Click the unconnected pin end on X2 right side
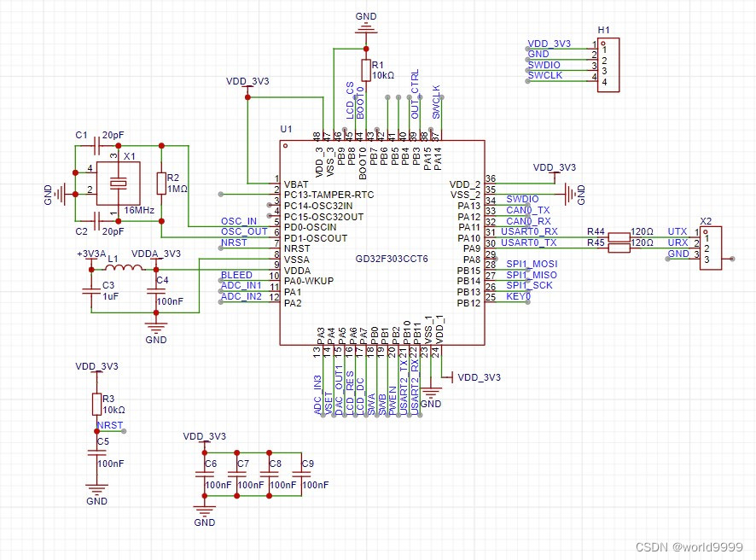Image resolution: width=756 pixels, height=560 pixels. 732,259
